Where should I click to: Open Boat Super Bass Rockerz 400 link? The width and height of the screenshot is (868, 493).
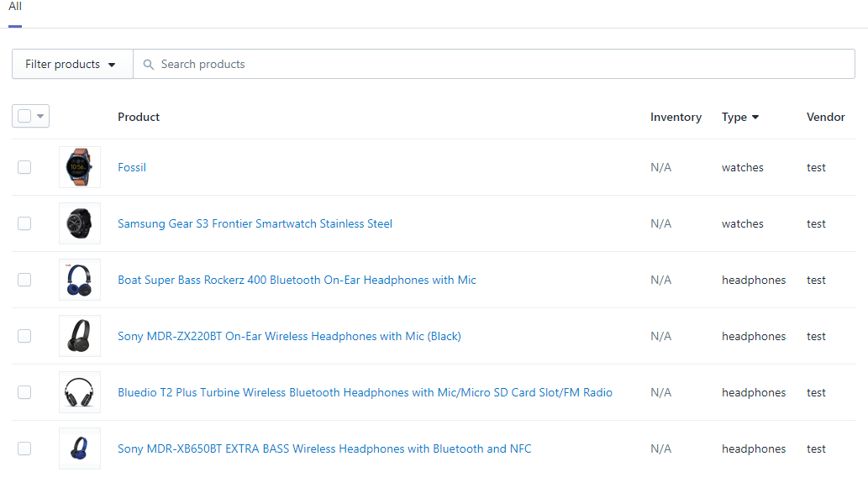(x=297, y=281)
